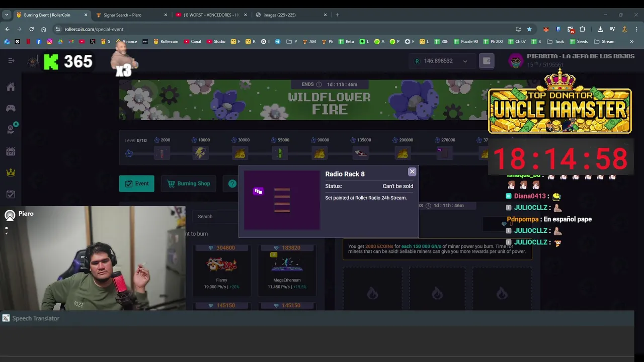Open the Telegram bookmark icon
The image size is (644, 362).
click(277, 41)
